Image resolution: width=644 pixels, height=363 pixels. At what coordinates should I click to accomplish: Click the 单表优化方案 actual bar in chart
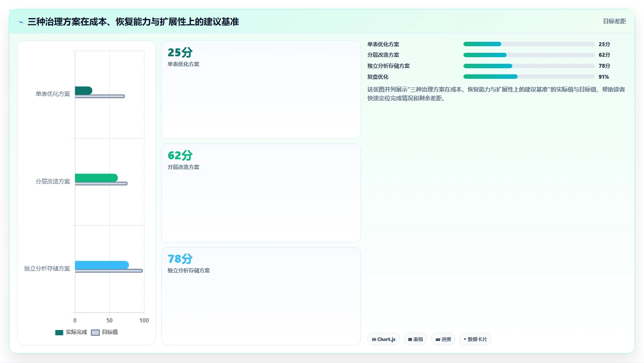83,91
